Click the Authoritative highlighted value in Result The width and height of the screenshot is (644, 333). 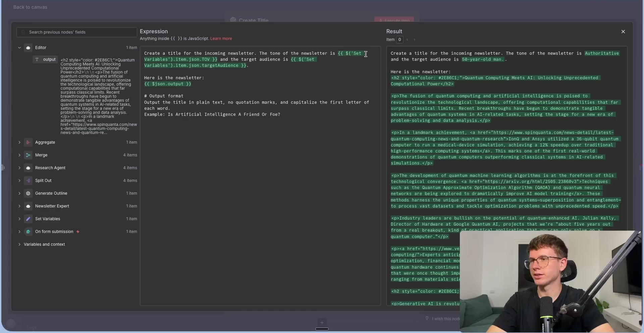tap(602, 53)
